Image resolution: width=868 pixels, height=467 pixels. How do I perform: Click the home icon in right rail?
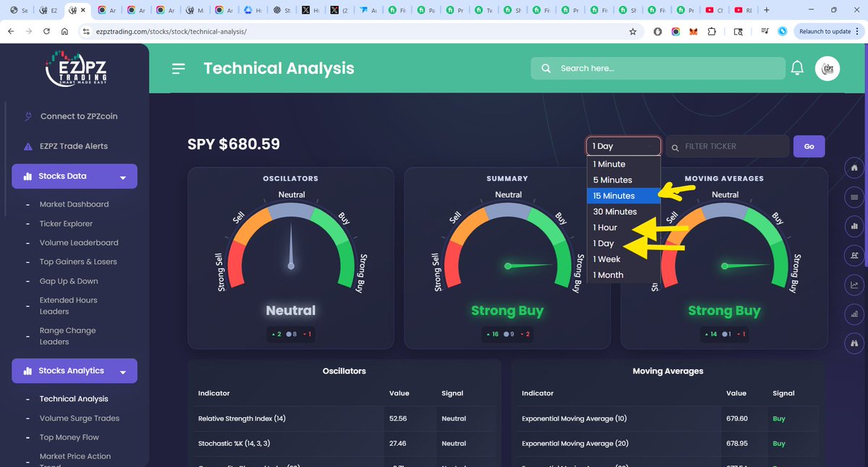pyautogui.click(x=854, y=168)
